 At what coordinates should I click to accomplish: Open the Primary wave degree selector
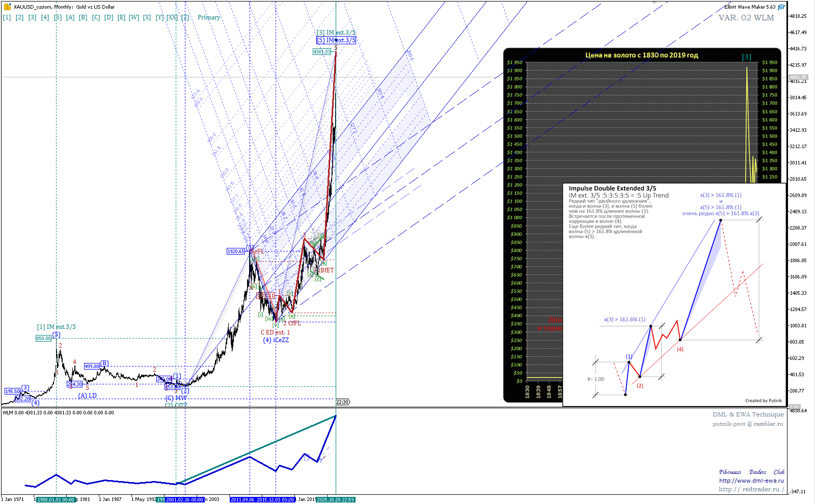click(209, 17)
